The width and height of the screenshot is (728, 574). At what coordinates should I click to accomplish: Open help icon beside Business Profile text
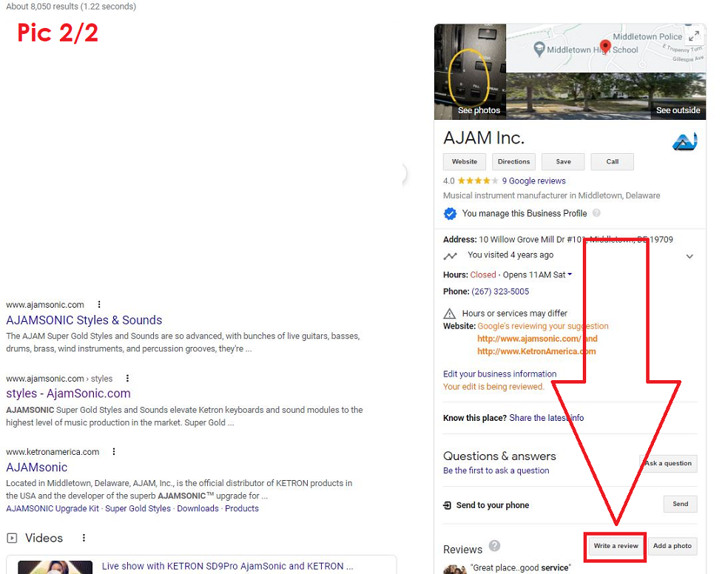[x=596, y=213]
